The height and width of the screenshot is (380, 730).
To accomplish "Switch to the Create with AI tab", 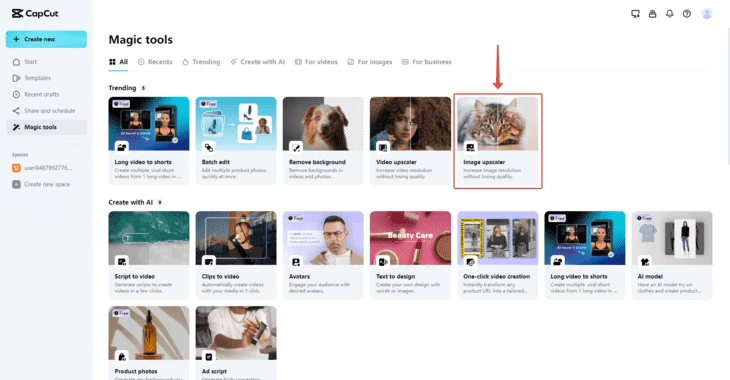I will click(x=257, y=61).
